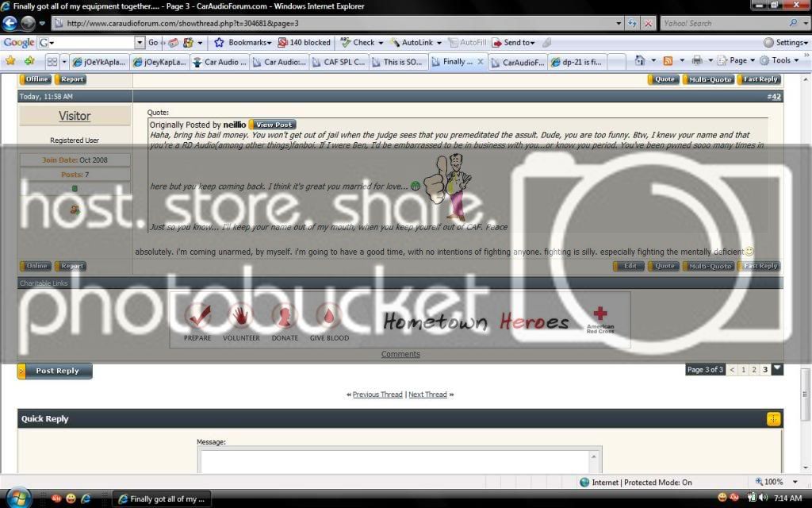Close the Finally... tab
This screenshot has height=508, width=812.
click(480, 62)
